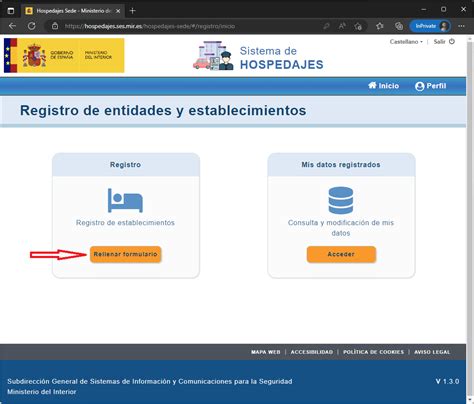
Task: Select the Hospedajes Sede browser tab
Action: [x=73, y=11]
